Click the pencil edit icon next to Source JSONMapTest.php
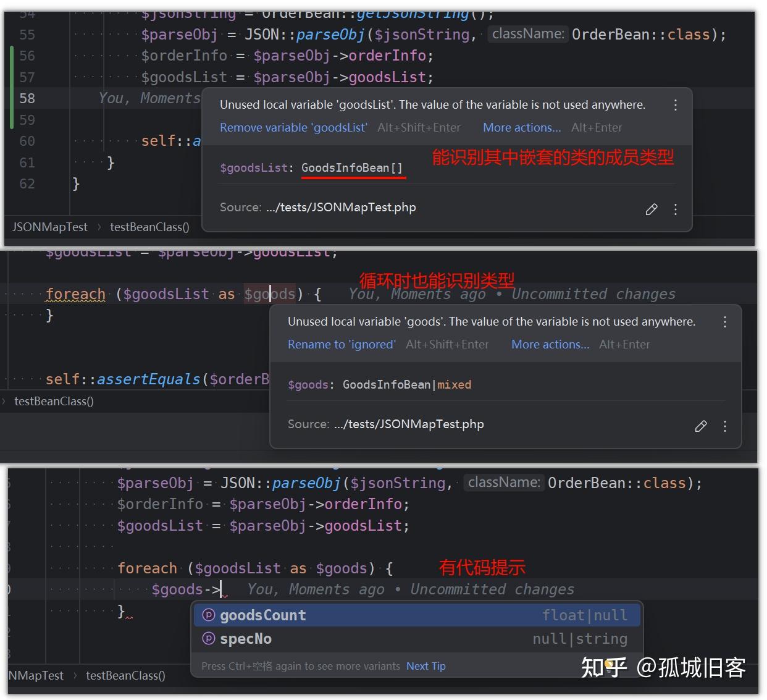 coord(652,209)
